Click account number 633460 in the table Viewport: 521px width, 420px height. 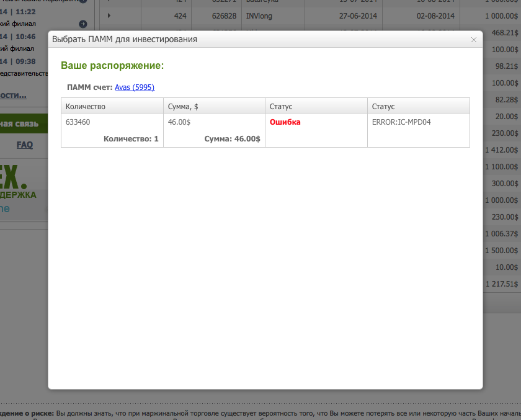78,122
